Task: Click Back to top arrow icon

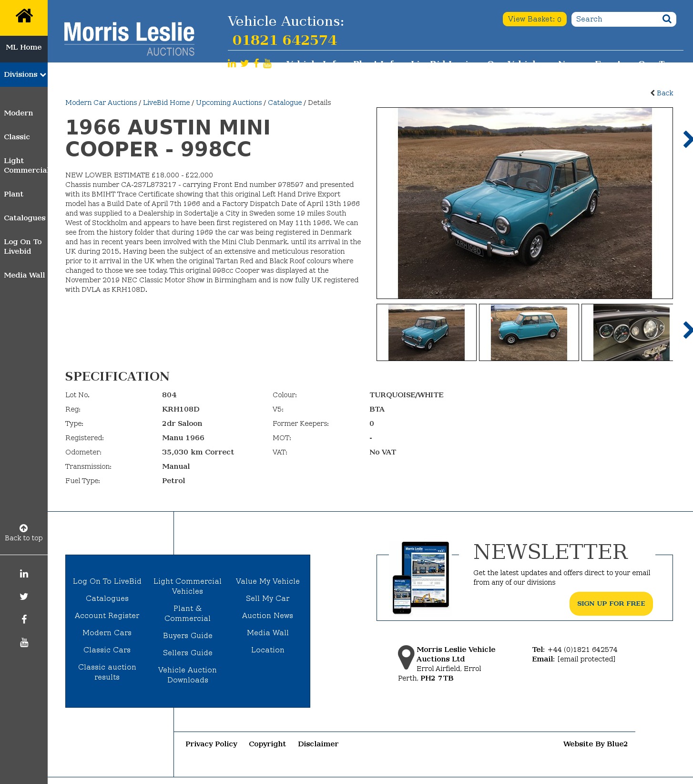Action: tap(23, 528)
